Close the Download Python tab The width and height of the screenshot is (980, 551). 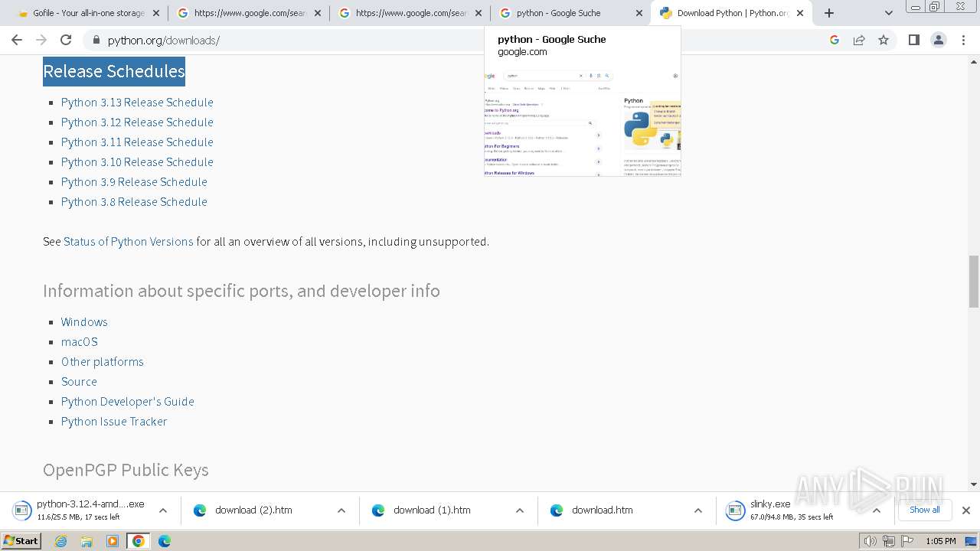(800, 13)
